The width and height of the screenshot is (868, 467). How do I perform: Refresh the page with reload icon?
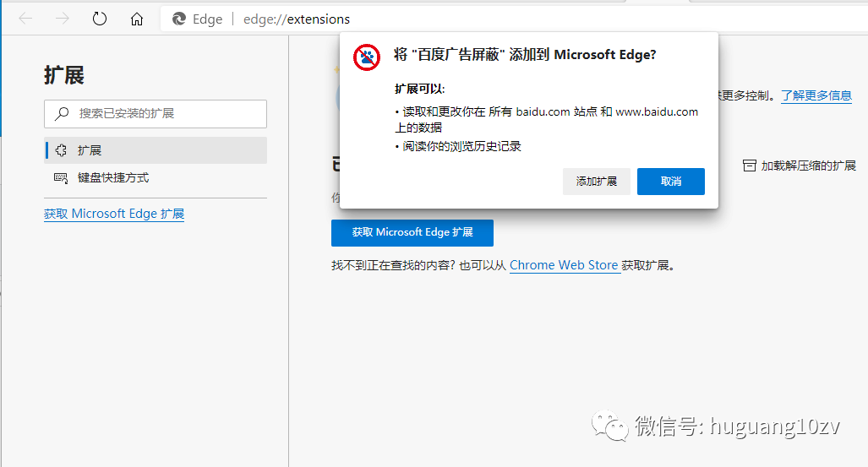99,19
